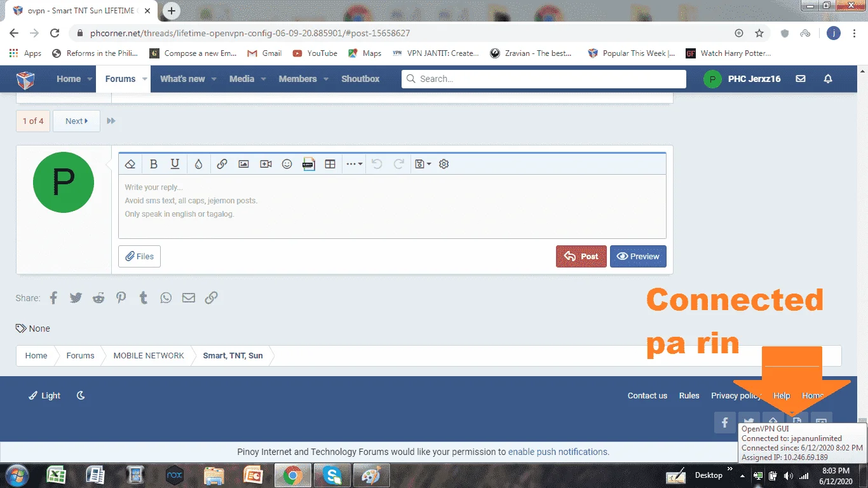Open Forums breadcrumb

(x=80, y=355)
